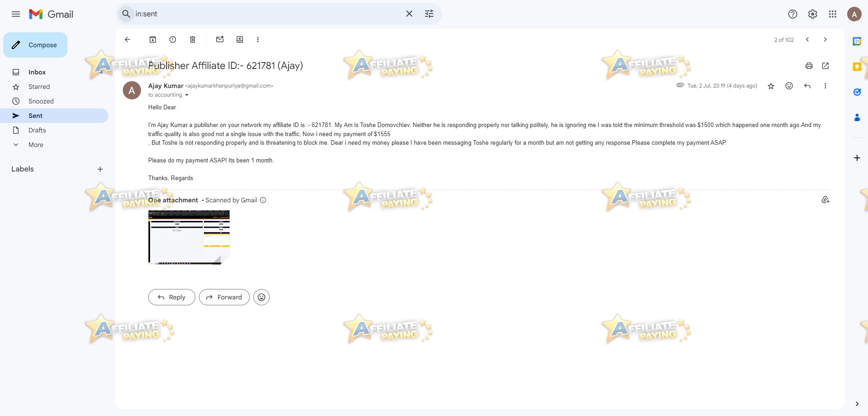868x416 pixels.
Task: Select the email subject 'Publisher Affiliate ID:- 621781 (Ajay)'
Action: tap(226, 66)
